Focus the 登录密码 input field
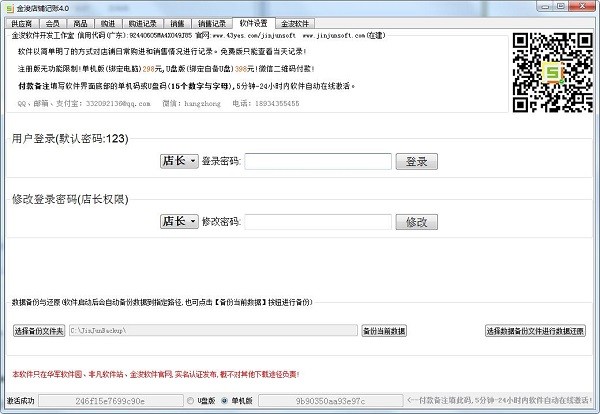600x414 pixels. (x=317, y=161)
